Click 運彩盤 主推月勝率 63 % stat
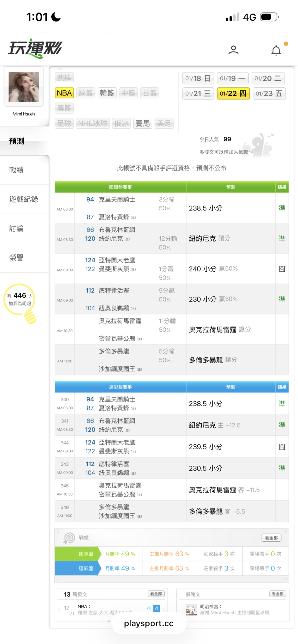This screenshot has height=644, width=298. (x=169, y=568)
